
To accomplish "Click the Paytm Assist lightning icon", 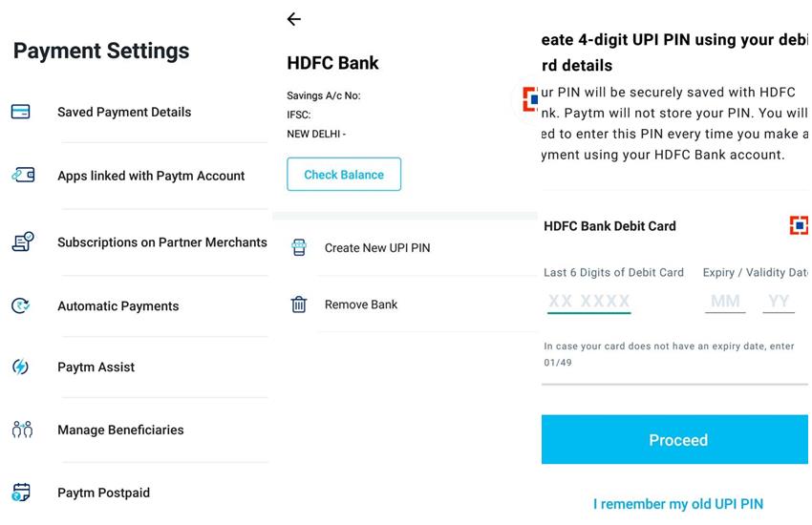I will pos(21,367).
